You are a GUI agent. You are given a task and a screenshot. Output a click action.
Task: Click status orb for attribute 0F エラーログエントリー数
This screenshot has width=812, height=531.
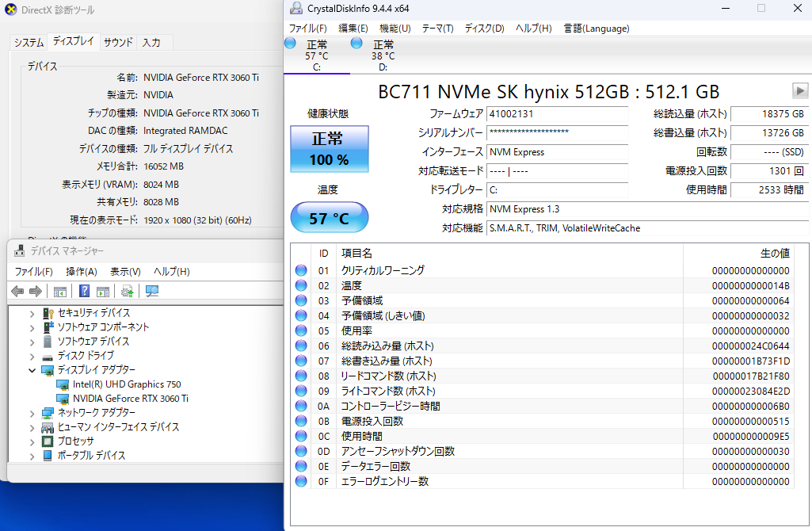coord(301,481)
